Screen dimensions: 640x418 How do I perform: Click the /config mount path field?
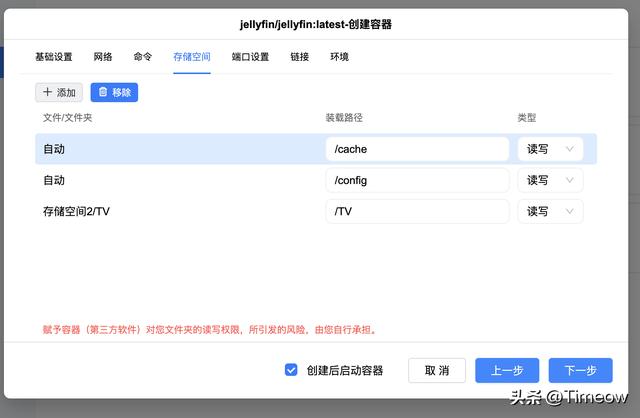click(417, 180)
